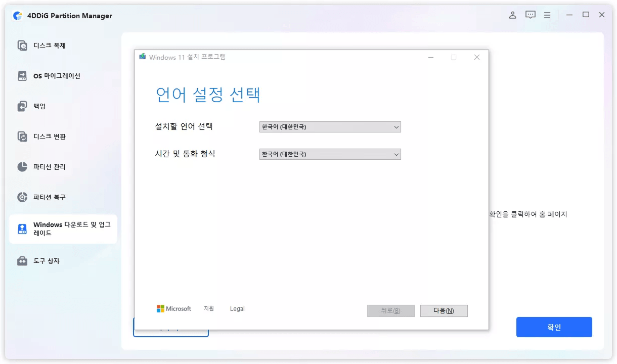This screenshot has width=617, height=364.
Task: Click the 다음(N) button
Action: [x=444, y=310]
